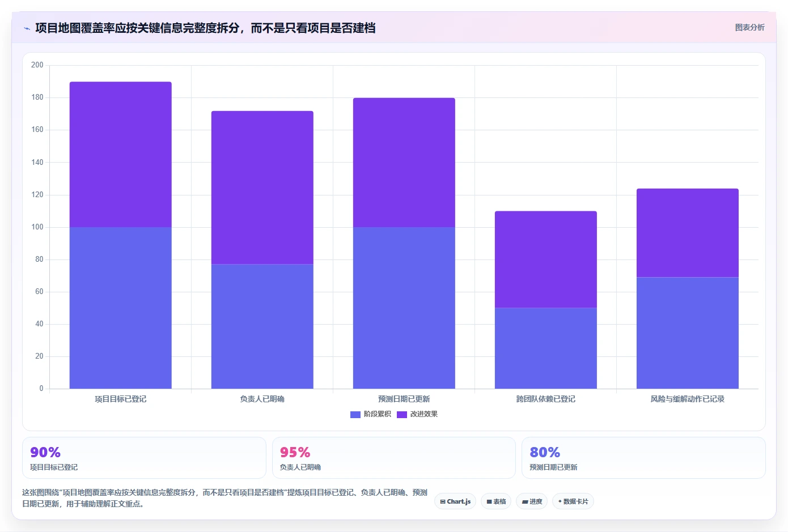
Task: Click the purple 改进效果 bar for 负责人已明确
Action: click(x=262, y=188)
